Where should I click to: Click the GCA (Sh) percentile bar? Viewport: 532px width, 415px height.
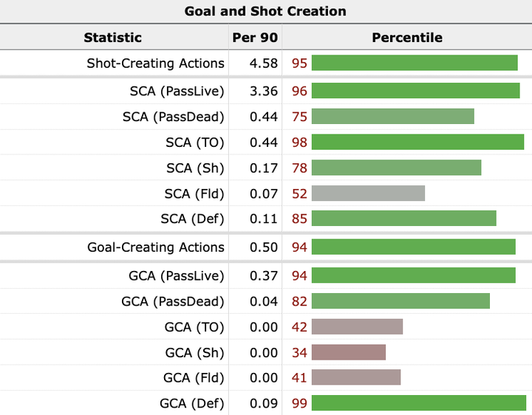pyautogui.click(x=349, y=352)
